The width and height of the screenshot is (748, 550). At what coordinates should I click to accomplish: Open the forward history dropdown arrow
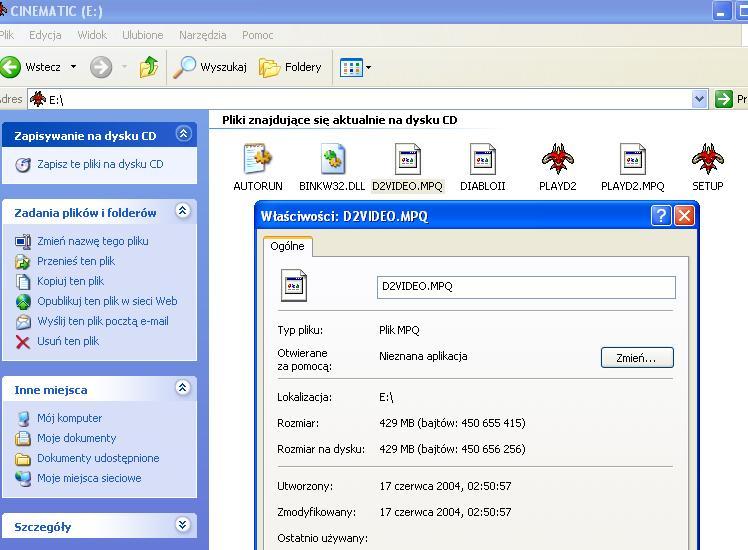pos(125,67)
